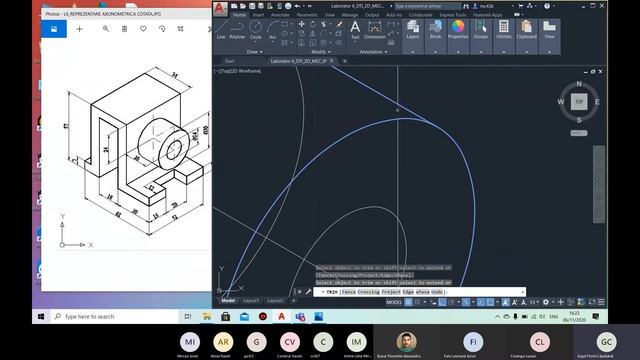Open the WCS dropdown under the ViewCube
640x360 pixels.
[x=579, y=133]
